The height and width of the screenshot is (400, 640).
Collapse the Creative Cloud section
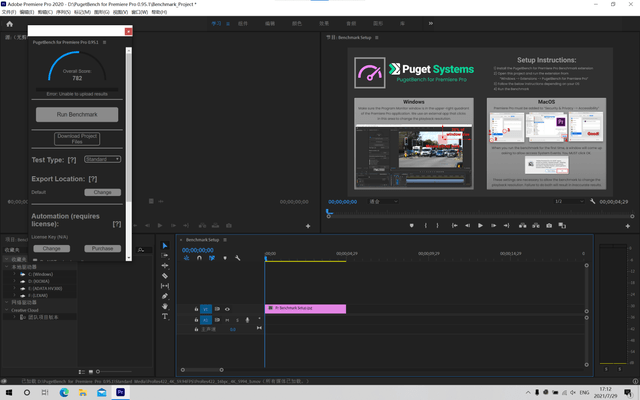(x=7, y=310)
